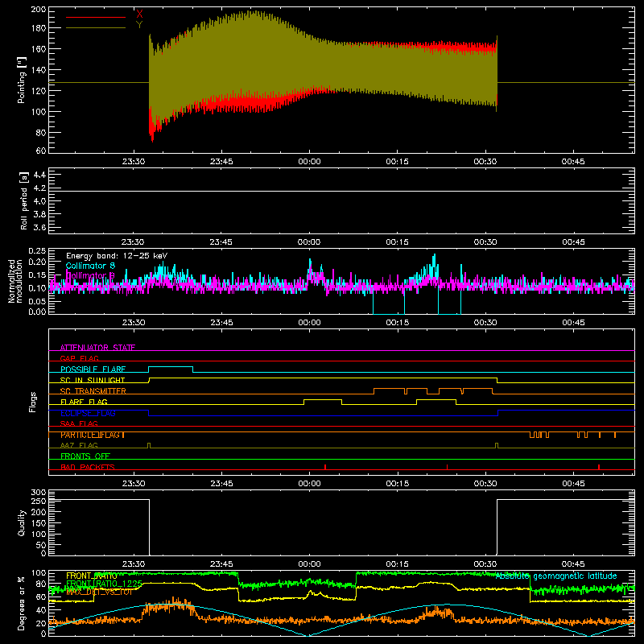Click the 60 value on the Pointing axis

(41, 151)
